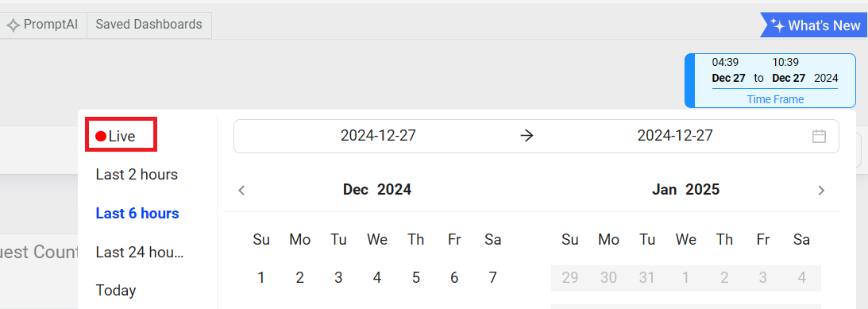Viewport: 868px width, 309px height.
Task: Choose Last 24 hours preset
Action: [x=140, y=253]
